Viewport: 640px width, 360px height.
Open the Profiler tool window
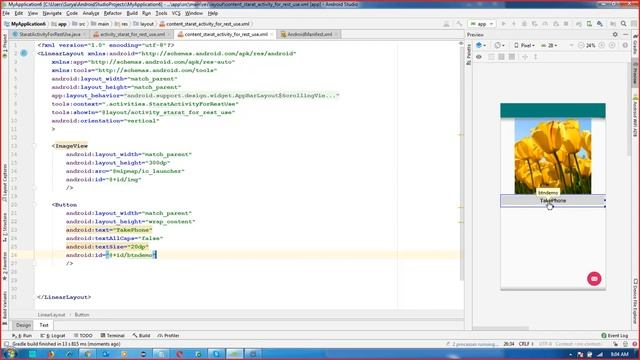click(x=169, y=336)
